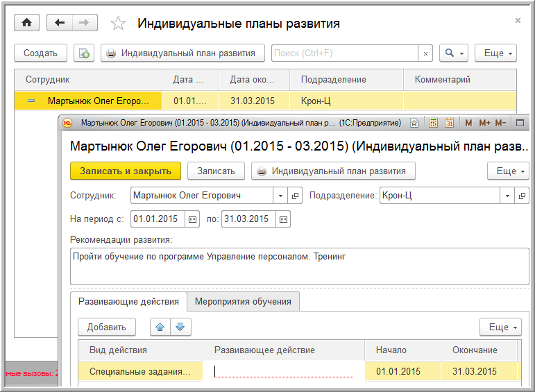Image resolution: width=535 pixels, height=392 pixels.
Task: Open the selected Сотрудник record
Action: [295, 196]
